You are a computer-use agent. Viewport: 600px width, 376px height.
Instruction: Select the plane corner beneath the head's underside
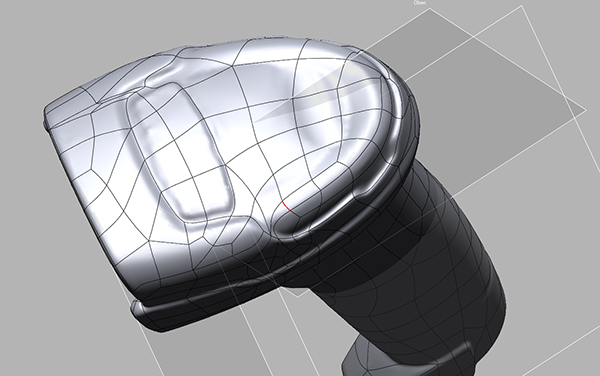tap(298, 296)
